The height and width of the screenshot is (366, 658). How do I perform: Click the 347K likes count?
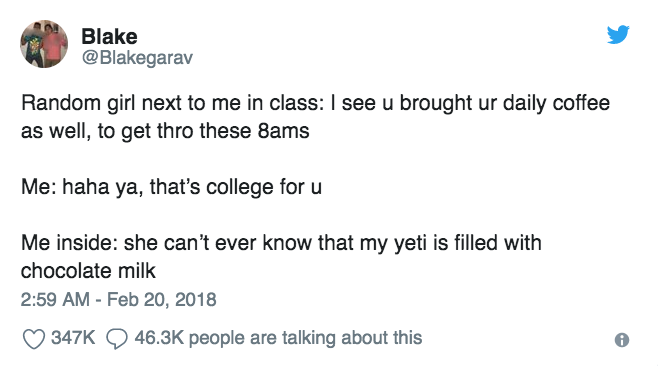point(73,338)
